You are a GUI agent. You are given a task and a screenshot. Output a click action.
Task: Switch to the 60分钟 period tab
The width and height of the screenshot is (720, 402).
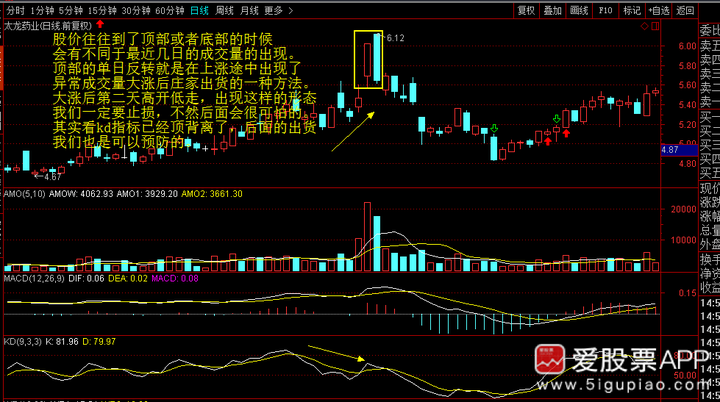point(169,11)
